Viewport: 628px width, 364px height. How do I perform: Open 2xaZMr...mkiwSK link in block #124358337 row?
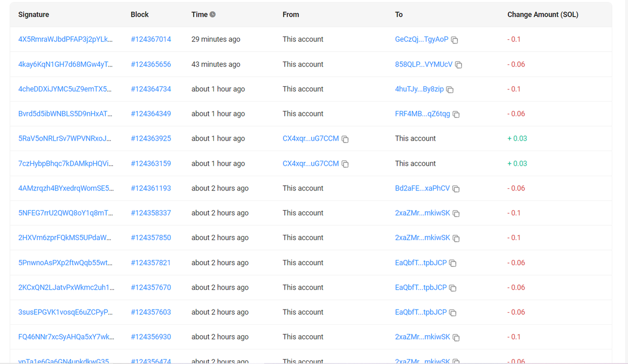click(x=423, y=213)
